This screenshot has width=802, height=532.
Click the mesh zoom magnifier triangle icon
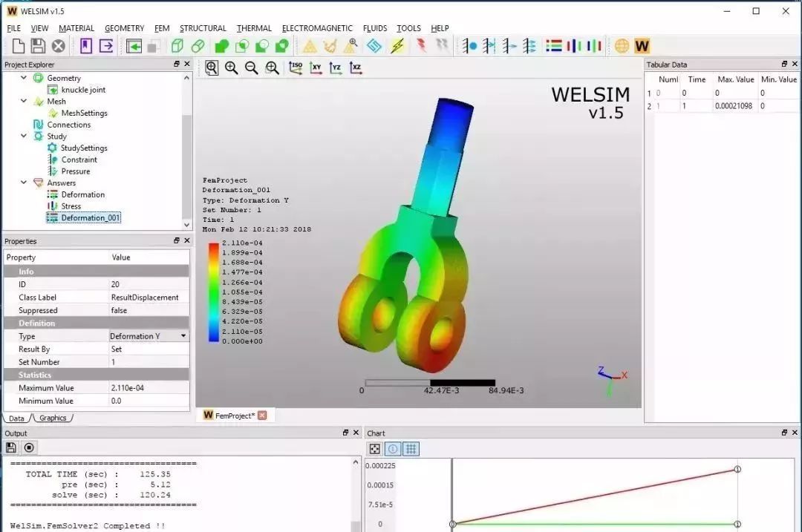(x=351, y=46)
